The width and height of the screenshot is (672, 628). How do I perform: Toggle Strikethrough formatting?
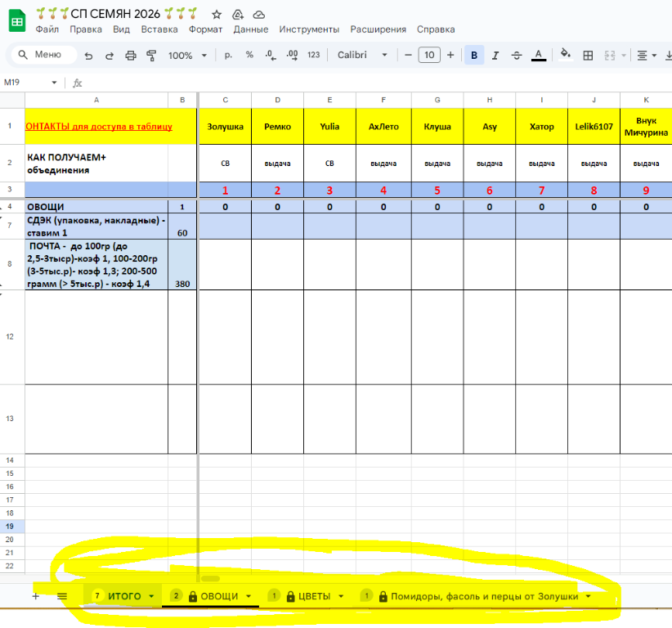tap(516, 55)
